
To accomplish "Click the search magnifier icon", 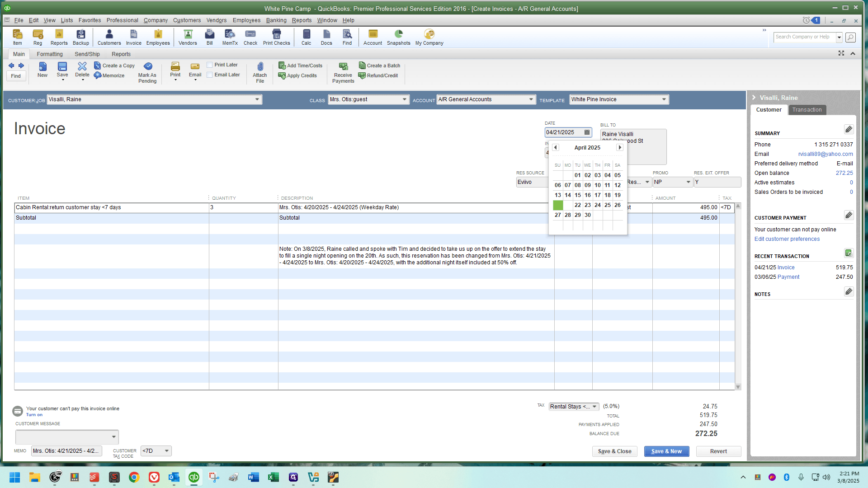I will click(850, 38).
